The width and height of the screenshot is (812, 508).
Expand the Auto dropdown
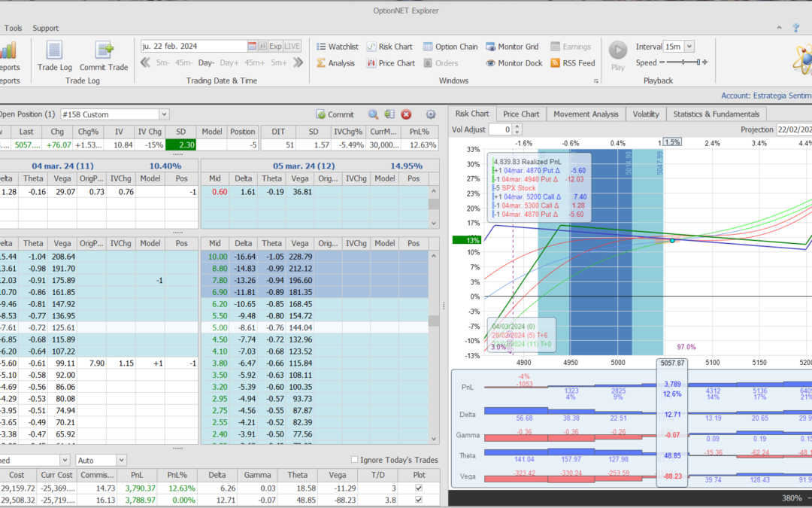tap(121, 460)
